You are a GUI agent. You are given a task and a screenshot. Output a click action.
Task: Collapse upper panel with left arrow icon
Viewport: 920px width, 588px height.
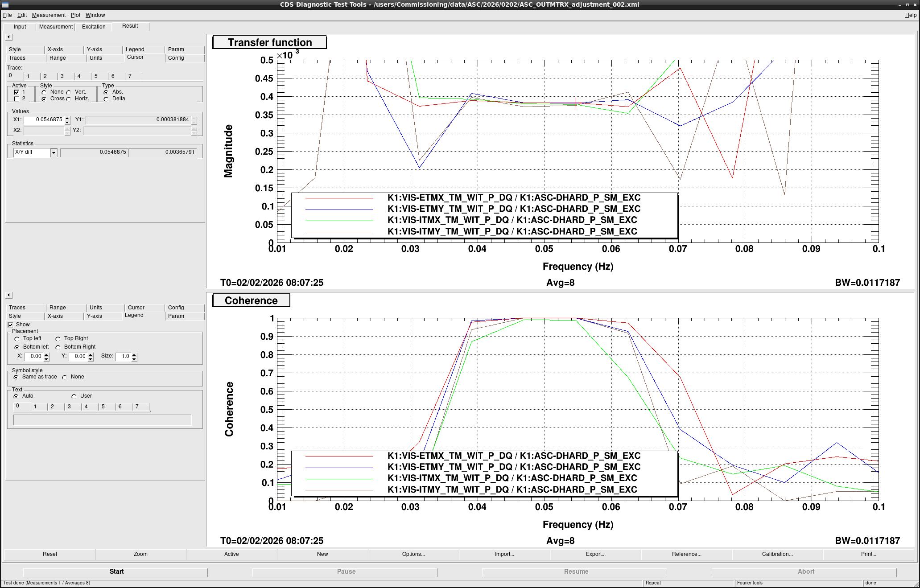click(x=9, y=37)
